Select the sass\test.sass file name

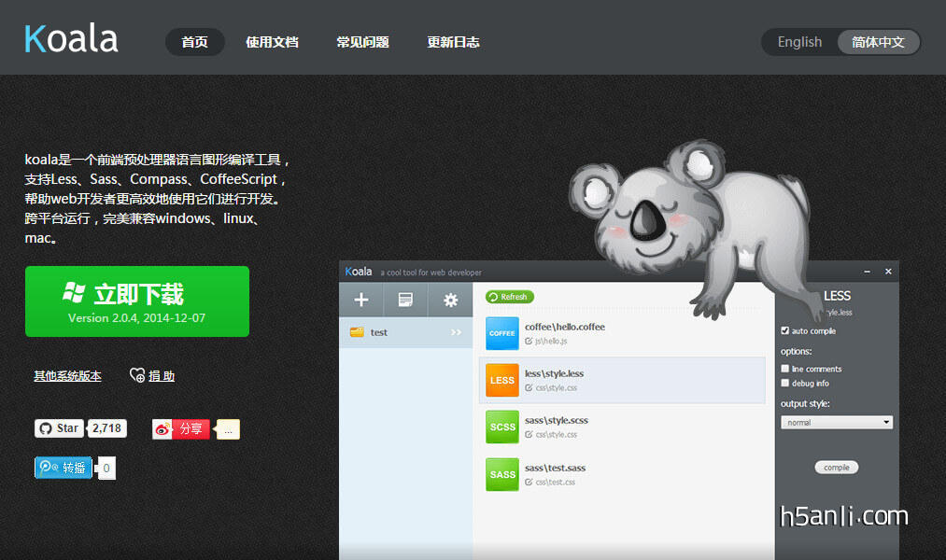[x=555, y=468]
